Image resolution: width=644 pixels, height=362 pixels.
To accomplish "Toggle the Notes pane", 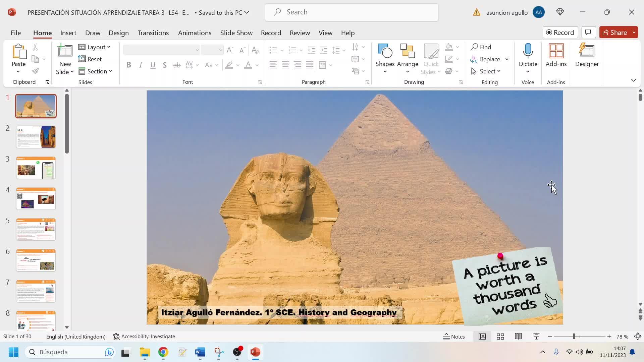I will pos(454,337).
